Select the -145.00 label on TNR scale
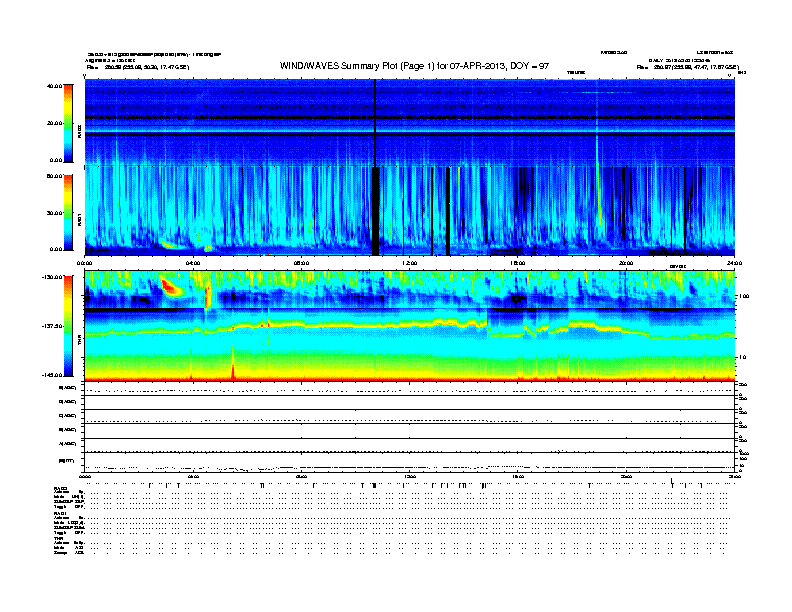The height and width of the screenshot is (612, 792). click(53, 375)
